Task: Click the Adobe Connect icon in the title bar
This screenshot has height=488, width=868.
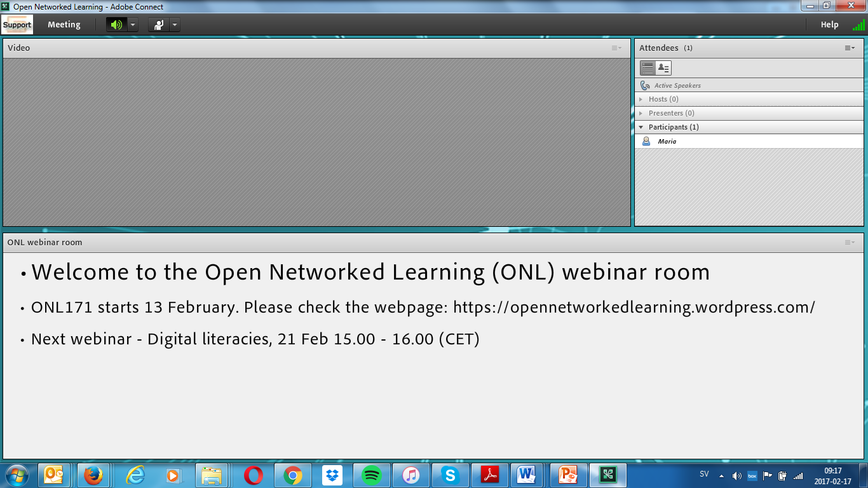Action: [6, 6]
